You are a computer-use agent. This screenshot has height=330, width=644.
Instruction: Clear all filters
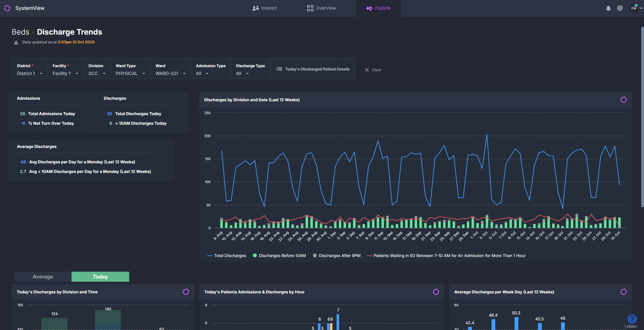click(x=373, y=70)
